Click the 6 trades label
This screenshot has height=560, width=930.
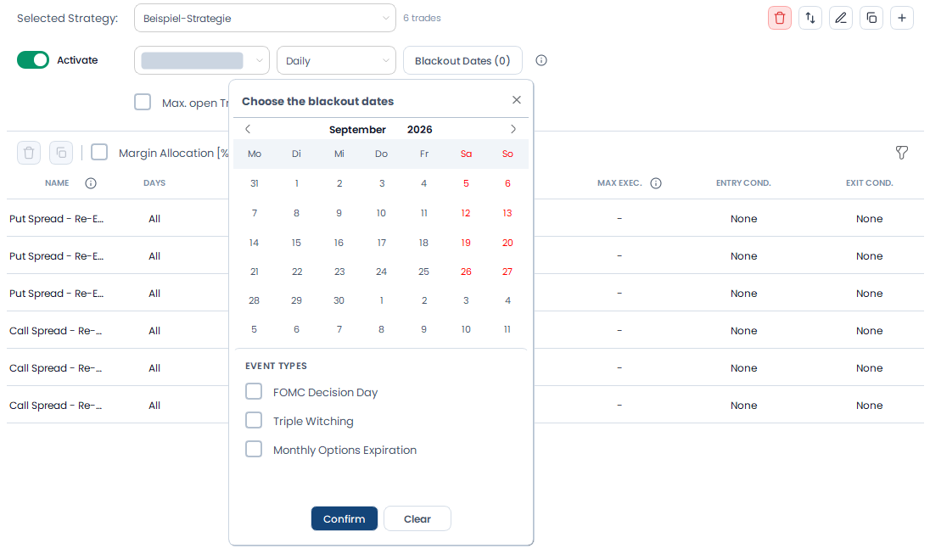422,18
